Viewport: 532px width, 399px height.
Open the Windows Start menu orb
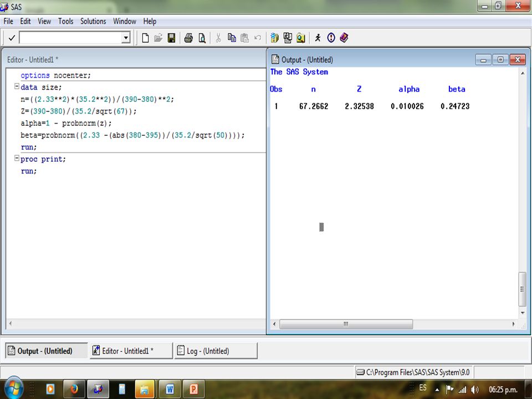[x=14, y=388]
